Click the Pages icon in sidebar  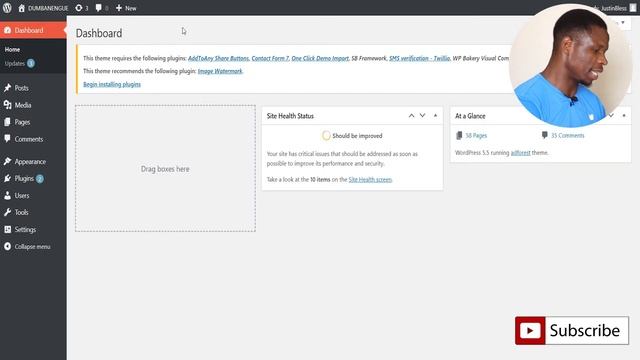(7, 122)
